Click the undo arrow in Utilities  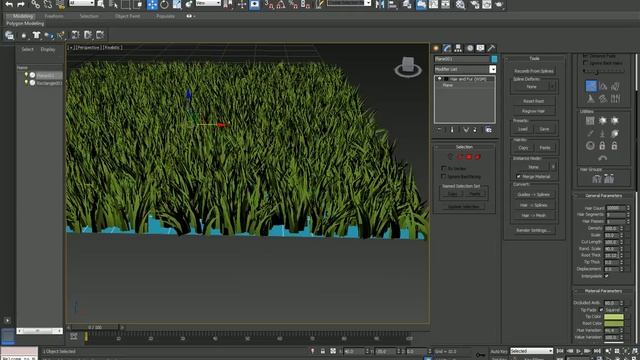click(602, 158)
